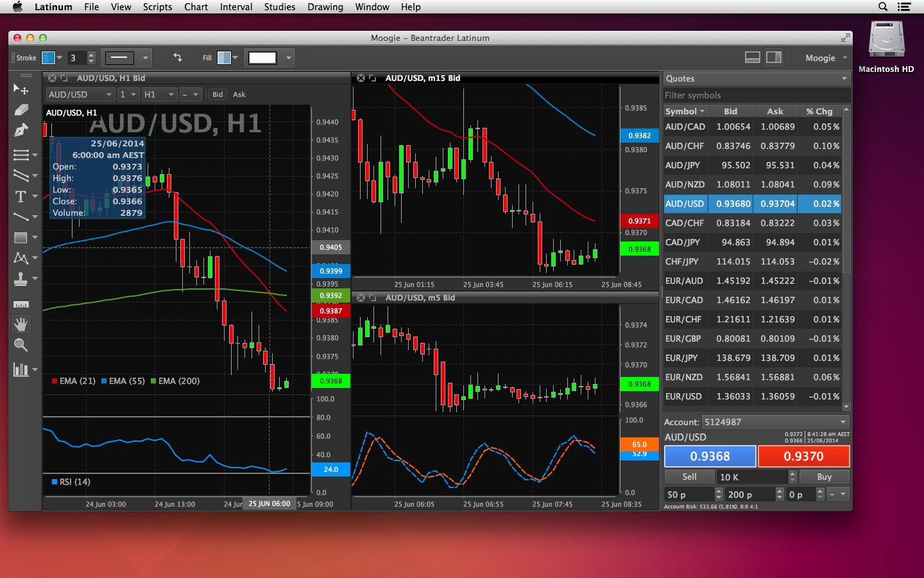Switch to side panel layout icon
This screenshot has width=924, height=578.
pyautogui.click(x=774, y=57)
